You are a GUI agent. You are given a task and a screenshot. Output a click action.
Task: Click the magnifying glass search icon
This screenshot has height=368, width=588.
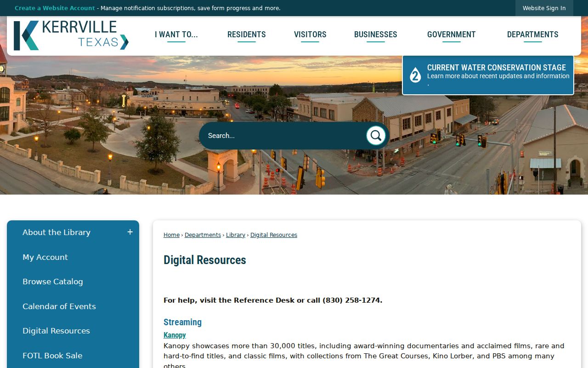(376, 135)
